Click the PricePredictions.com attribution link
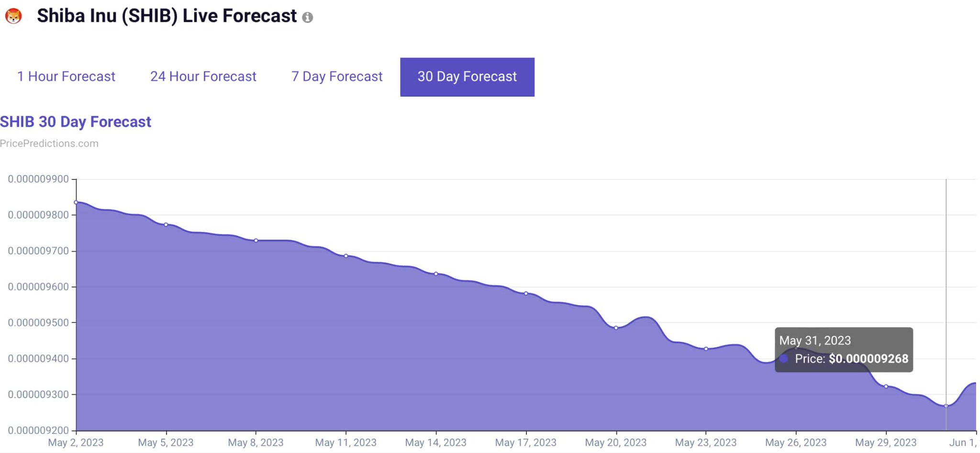The height and width of the screenshot is (453, 980). [x=49, y=143]
